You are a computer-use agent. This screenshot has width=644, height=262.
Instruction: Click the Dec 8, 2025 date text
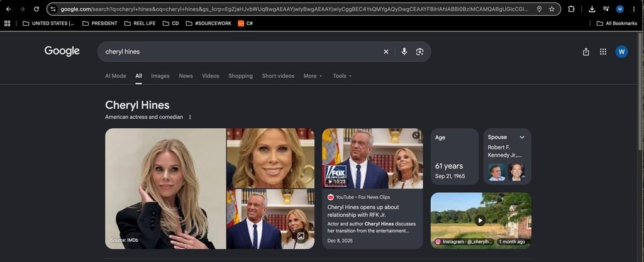click(x=340, y=241)
